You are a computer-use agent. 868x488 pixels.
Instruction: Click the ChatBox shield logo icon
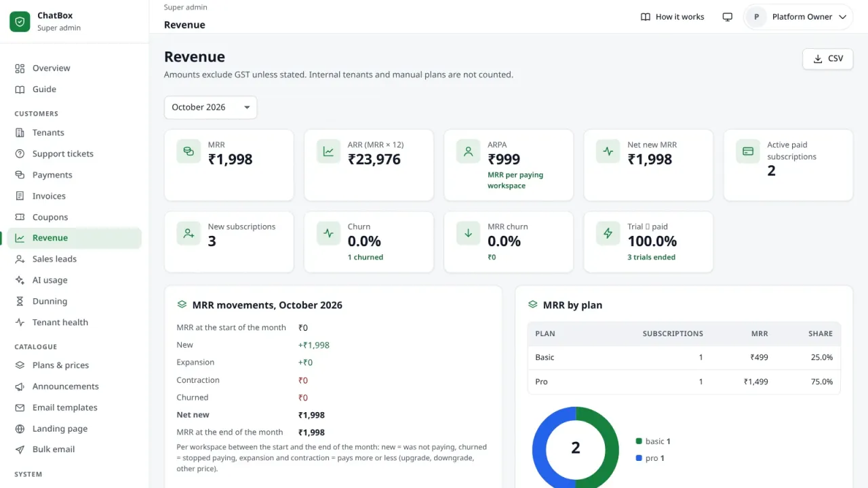tap(20, 22)
